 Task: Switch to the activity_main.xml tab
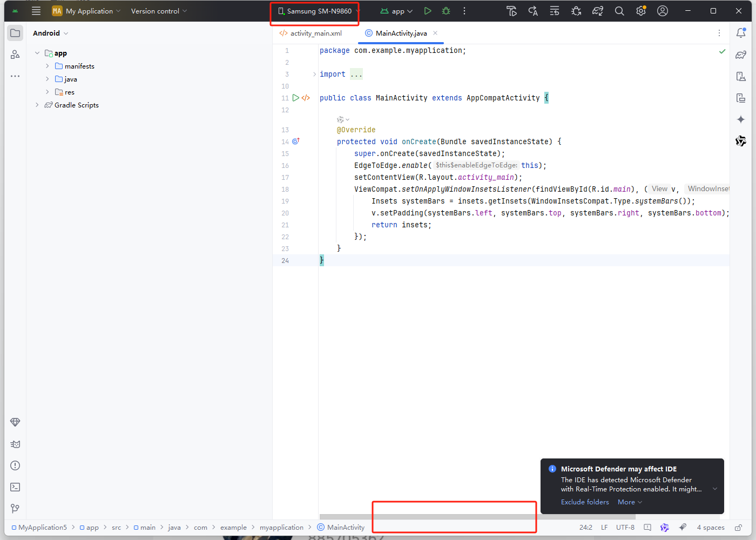(x=315, y=33)
